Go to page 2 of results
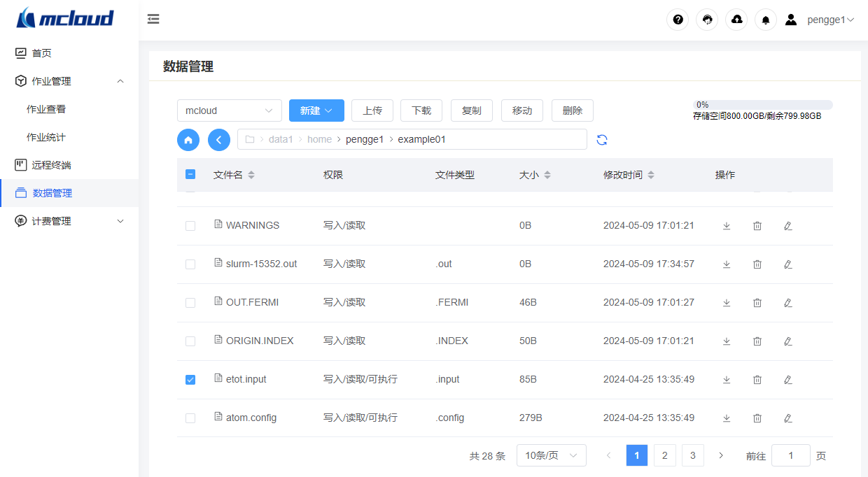Screen dimensions: 868x477 (664, 456)
